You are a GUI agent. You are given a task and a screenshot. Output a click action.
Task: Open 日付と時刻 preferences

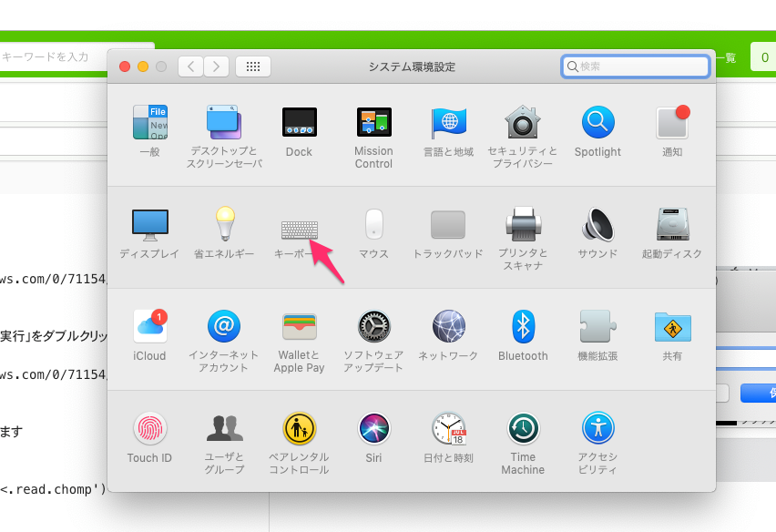click(449, 428)
